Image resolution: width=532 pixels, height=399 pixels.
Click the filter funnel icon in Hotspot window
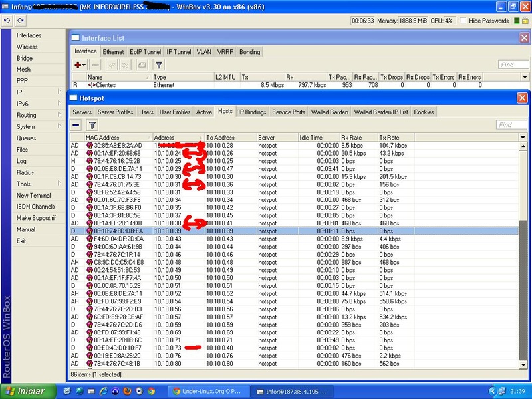tap(92, 124)
